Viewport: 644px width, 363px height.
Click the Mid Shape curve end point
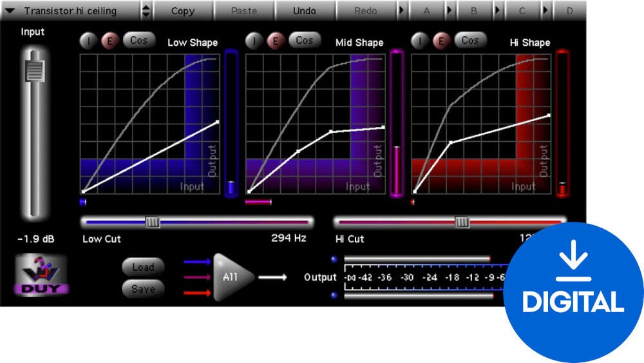pos(383,128)
